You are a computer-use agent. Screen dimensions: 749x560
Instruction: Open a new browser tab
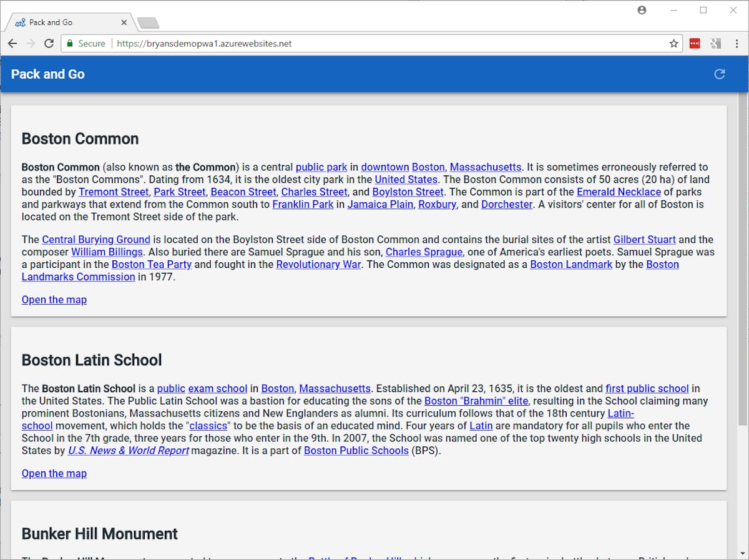pos(149,23)
